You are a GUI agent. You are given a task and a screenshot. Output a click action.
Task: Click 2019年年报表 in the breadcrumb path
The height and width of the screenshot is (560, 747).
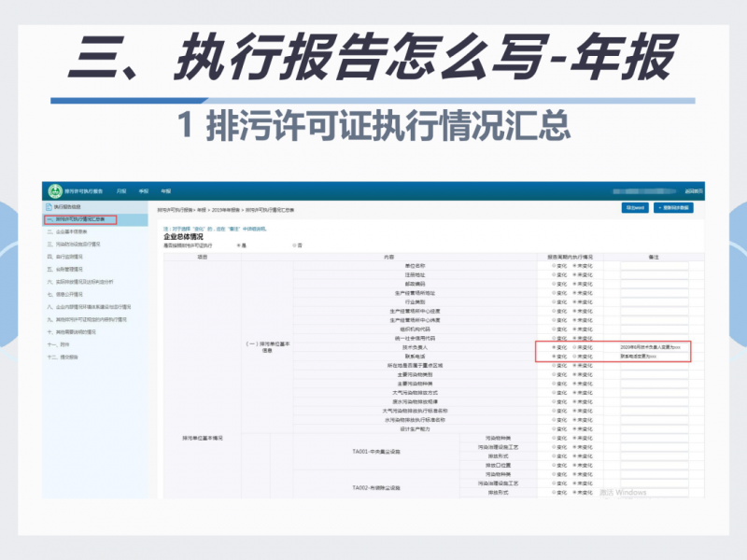[x=225, y=210]
